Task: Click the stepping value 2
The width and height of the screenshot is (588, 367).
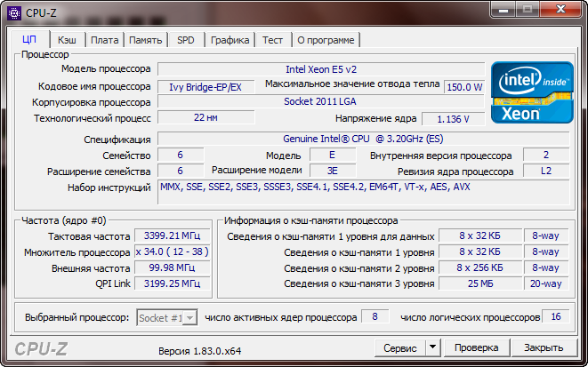Action: pos(546,155)
